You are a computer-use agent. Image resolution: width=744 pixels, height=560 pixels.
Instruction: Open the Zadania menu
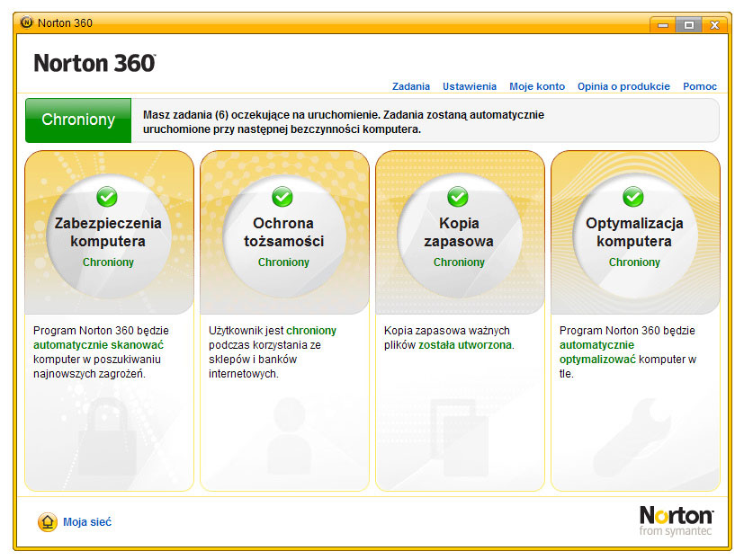[411, 86]
